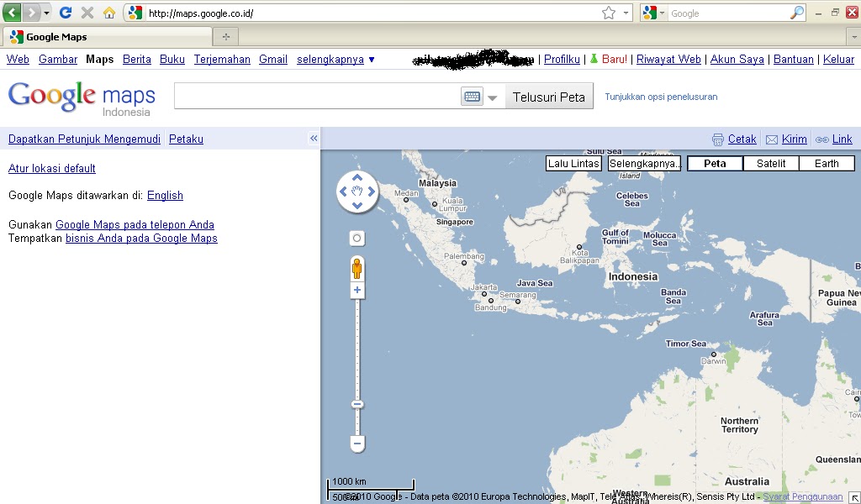Open Gmail in the Google bar
The width and height of the screenshot is (861, 504).
pyautogui.click(x=273, y=60)
